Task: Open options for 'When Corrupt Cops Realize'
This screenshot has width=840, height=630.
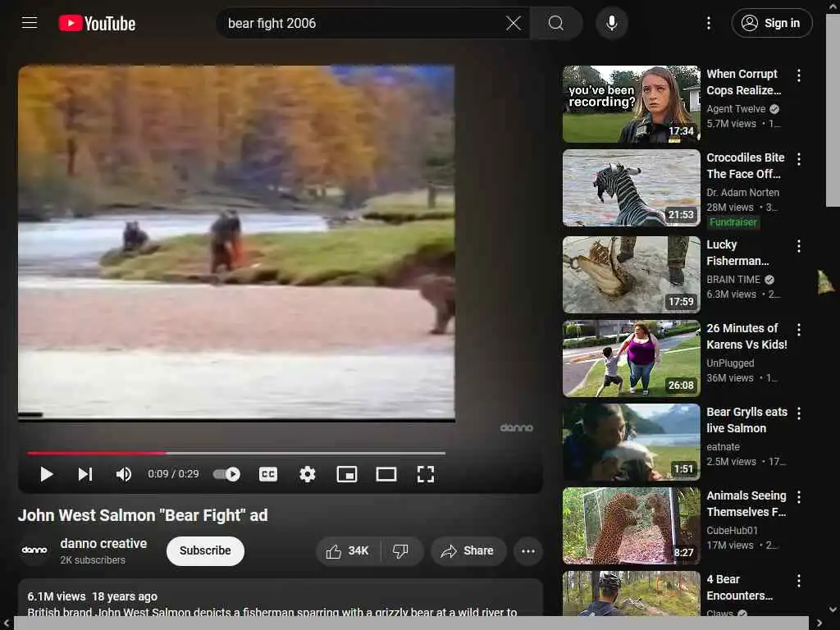Action: point(798,75)
